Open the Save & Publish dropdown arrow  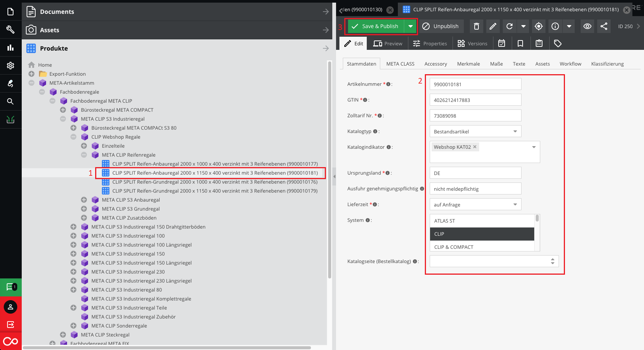411,26
